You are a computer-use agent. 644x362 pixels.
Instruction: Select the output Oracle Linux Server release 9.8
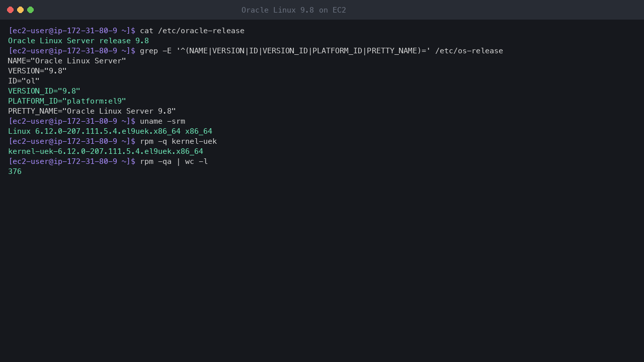coord(78,41)
